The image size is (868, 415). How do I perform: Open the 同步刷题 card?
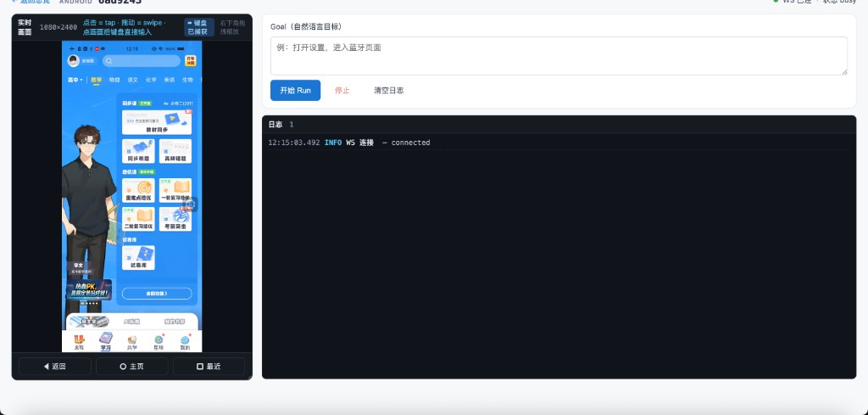coord(138,151)
